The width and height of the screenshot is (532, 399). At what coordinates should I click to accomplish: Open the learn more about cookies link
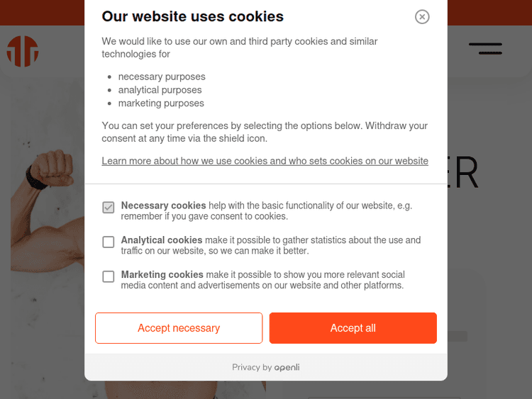coord(265,161)
